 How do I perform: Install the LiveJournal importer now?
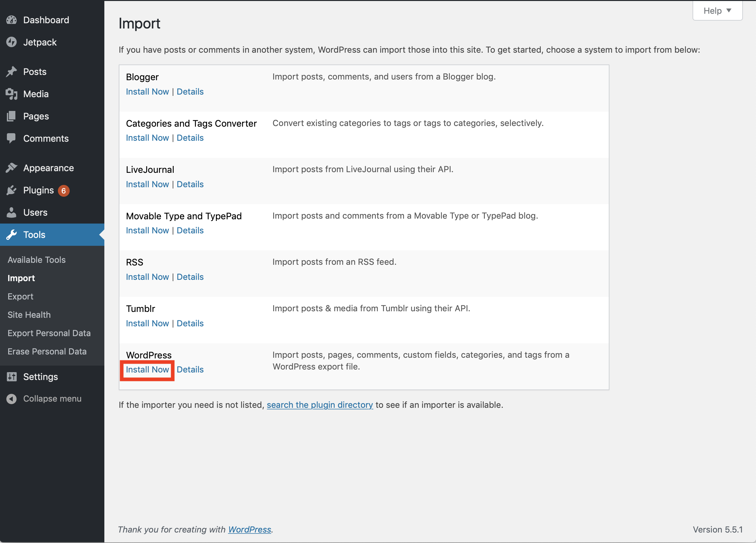(x=147, y=184)
